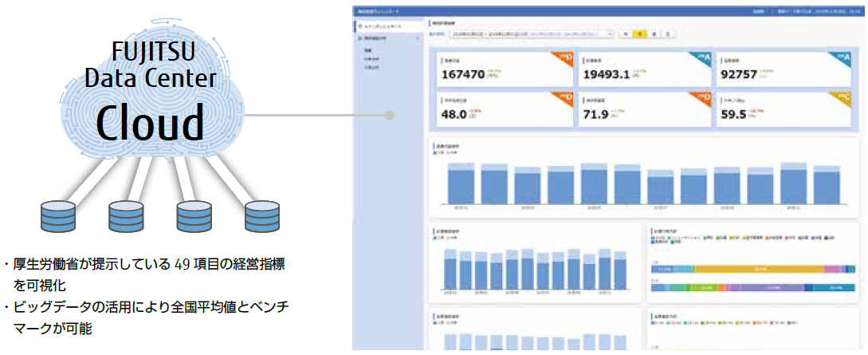This screenshot has width=868, height=355.
Task: Click the blue A grade badge on the 92757 card
Action: point(842,59)
